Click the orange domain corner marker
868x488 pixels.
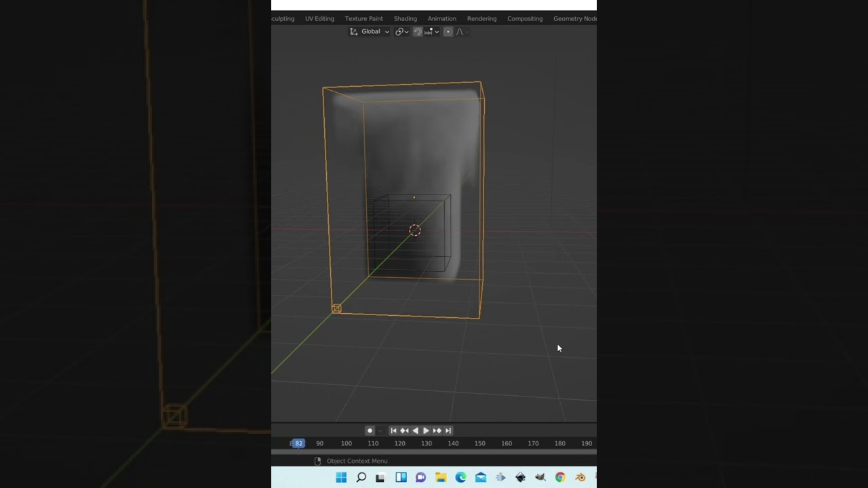[336, 309]
